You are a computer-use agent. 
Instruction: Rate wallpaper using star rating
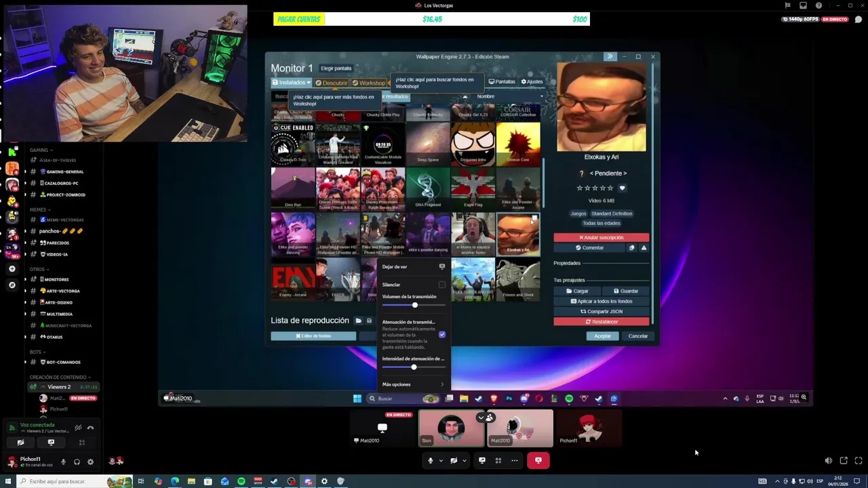click(595, 188)
